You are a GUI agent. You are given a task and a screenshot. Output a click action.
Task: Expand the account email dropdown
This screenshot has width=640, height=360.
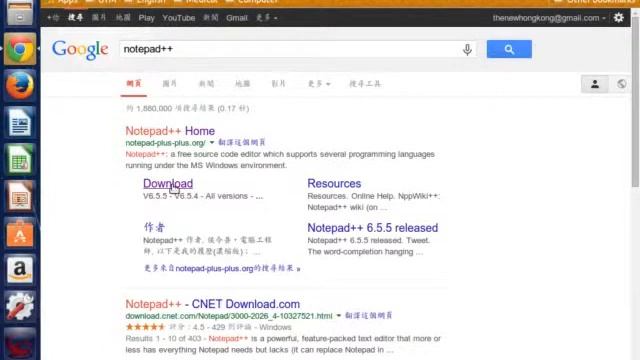click(549, 18)
